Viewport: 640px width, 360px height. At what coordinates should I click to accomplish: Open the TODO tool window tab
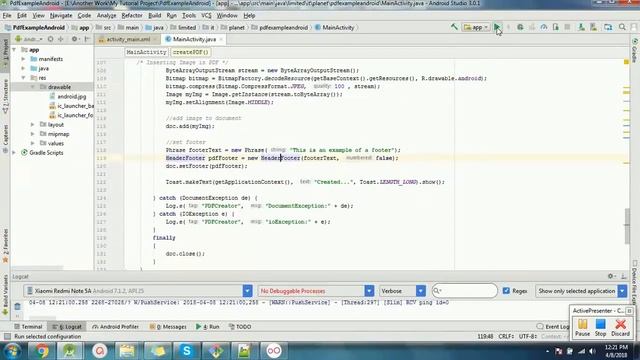click(x=240, y=327)
